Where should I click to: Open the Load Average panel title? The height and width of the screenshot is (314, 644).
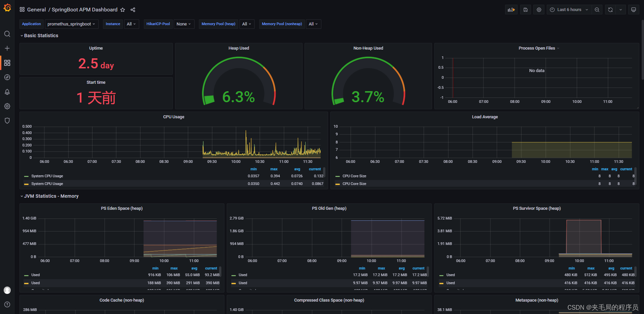[485, 117]
